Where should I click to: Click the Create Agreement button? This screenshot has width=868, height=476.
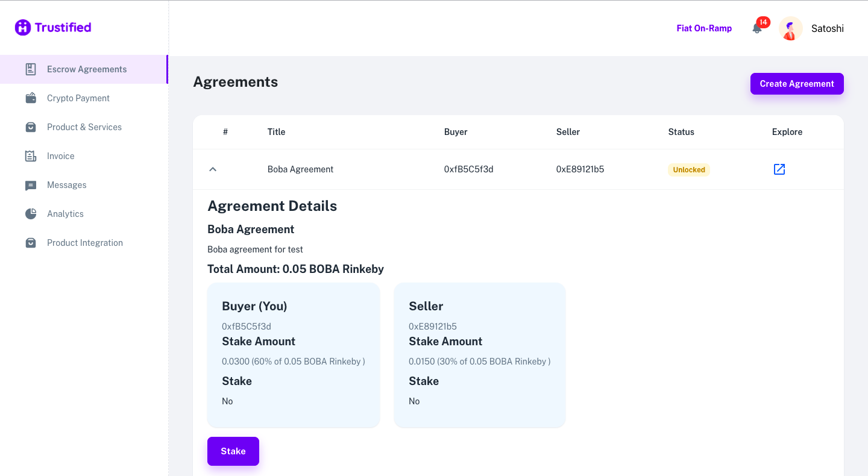coord(797,84)
